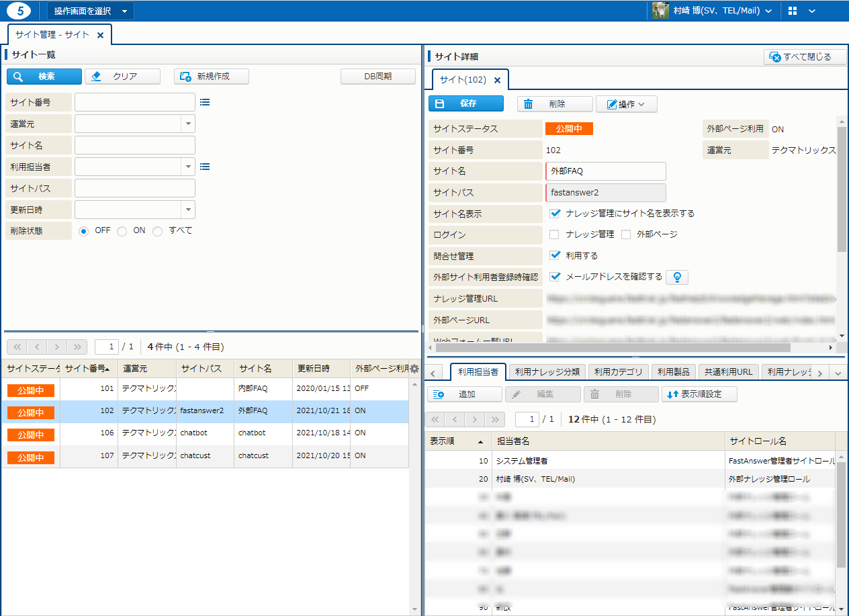Open the apps grid icon in header

[x=793, y=11]
